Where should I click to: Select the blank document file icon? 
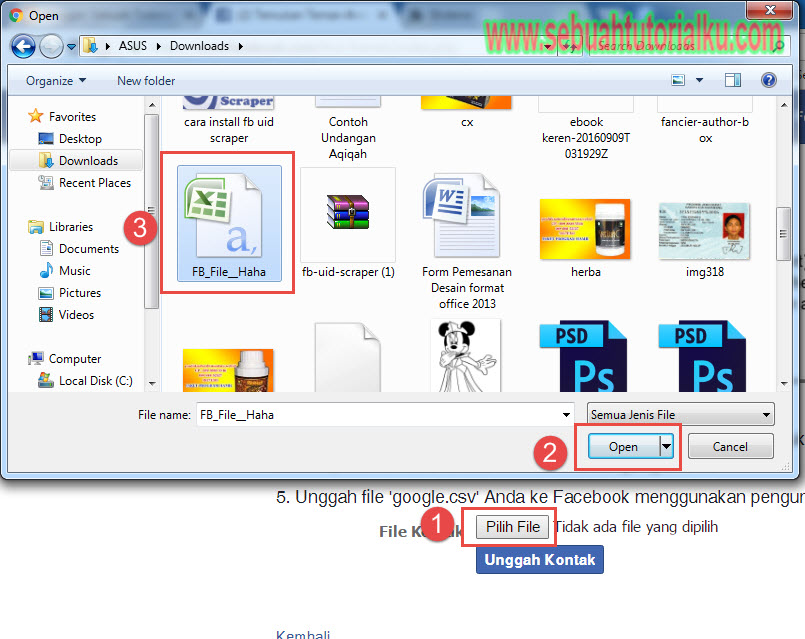(x=348, y=357)
